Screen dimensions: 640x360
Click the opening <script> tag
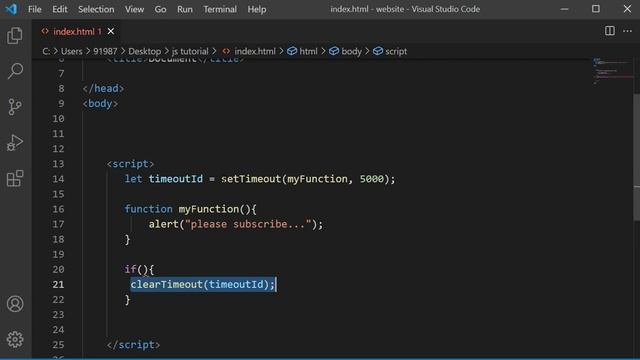tap(130, 164)
